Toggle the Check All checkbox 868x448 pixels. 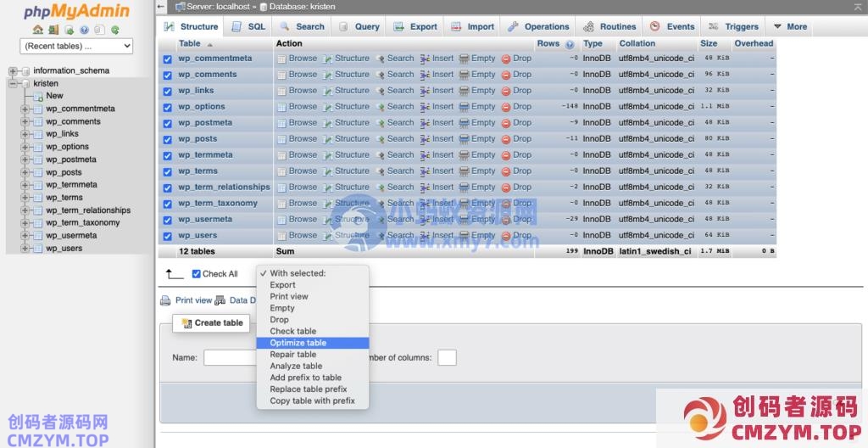point(197,274)
